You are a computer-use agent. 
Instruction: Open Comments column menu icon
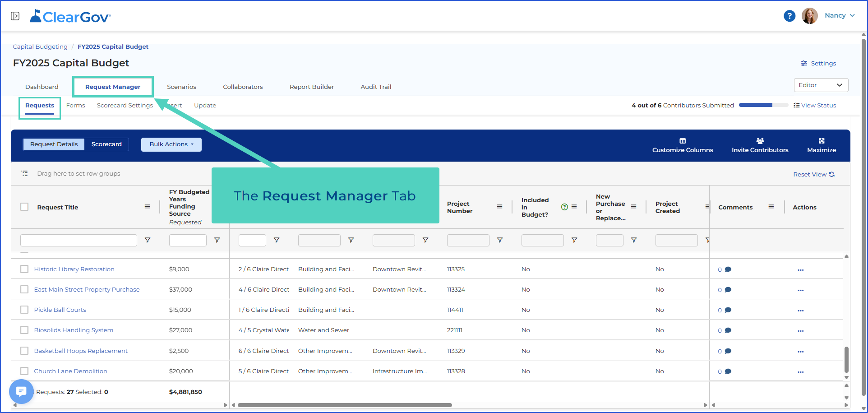coord(771,207)
